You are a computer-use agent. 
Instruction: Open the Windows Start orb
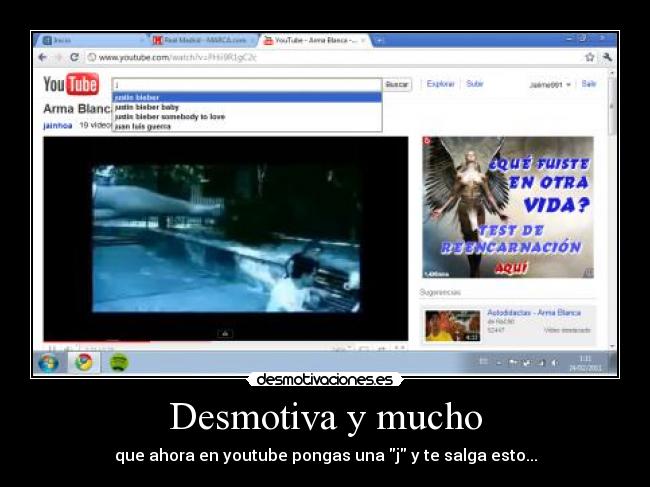pos(48,363)
